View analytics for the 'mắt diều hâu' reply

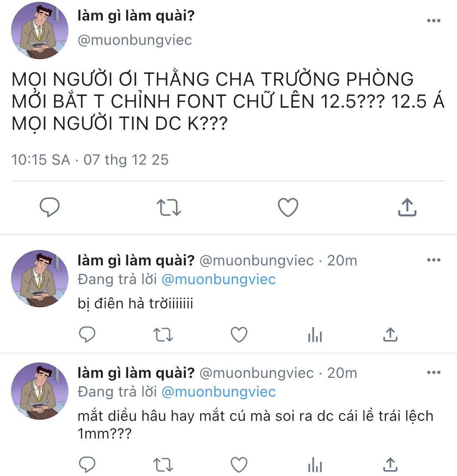(x=315, y=465)
